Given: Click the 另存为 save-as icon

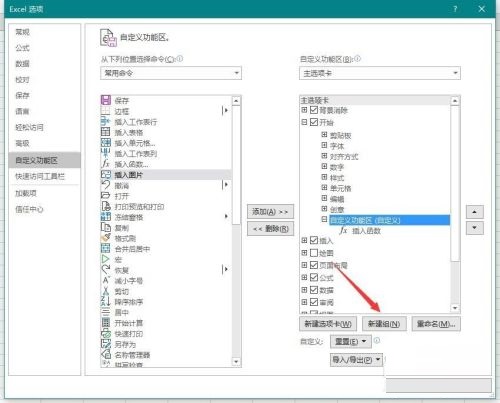Looking at the screenshot, I should click(106, 344).
